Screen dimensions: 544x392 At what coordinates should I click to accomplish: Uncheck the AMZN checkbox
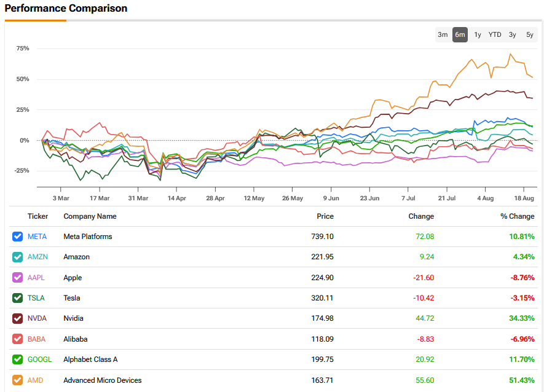[17, 257]
